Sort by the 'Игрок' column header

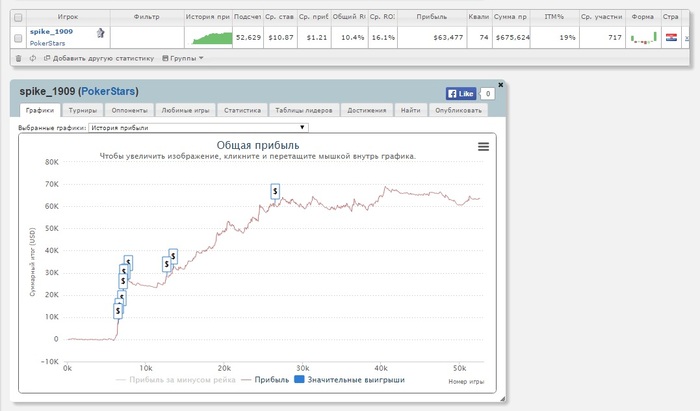pos(68,17)
